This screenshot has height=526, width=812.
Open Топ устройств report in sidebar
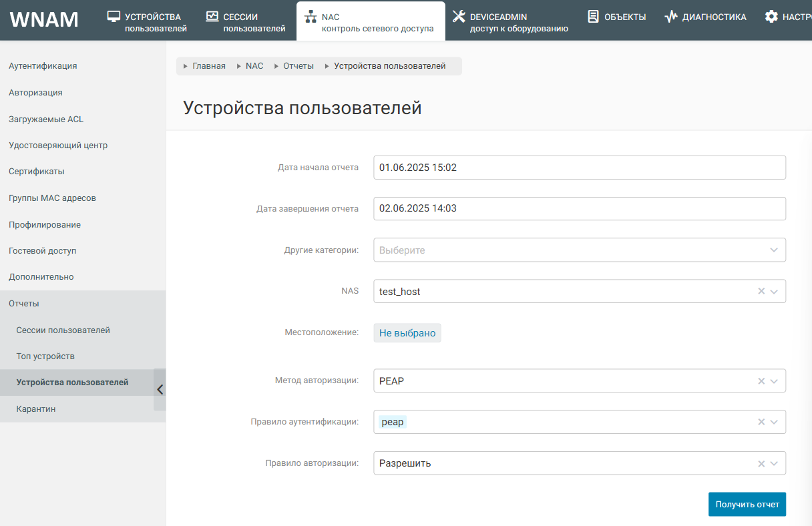tap(45, 356)
